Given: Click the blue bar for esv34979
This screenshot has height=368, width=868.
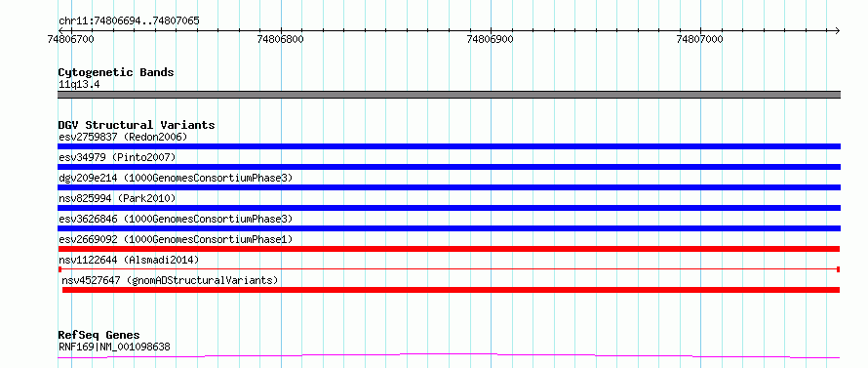Looking at the screenshot, I should point(449,167).
